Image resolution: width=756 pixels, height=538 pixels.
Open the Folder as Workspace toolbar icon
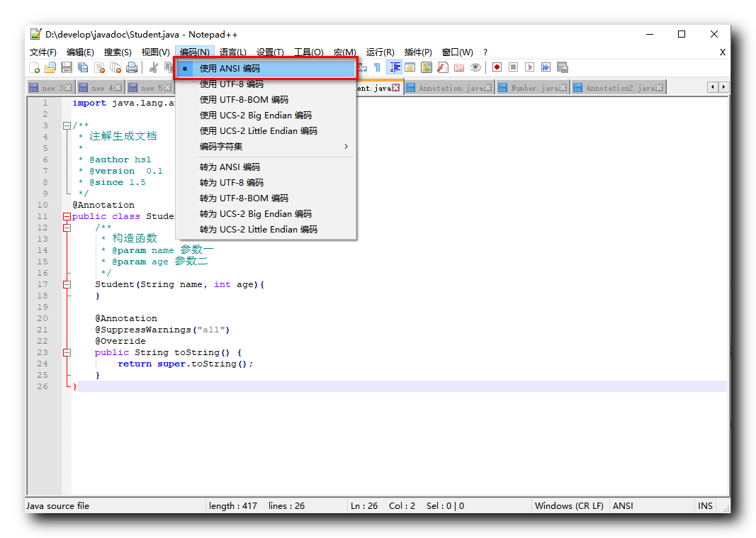pos(459,67)
